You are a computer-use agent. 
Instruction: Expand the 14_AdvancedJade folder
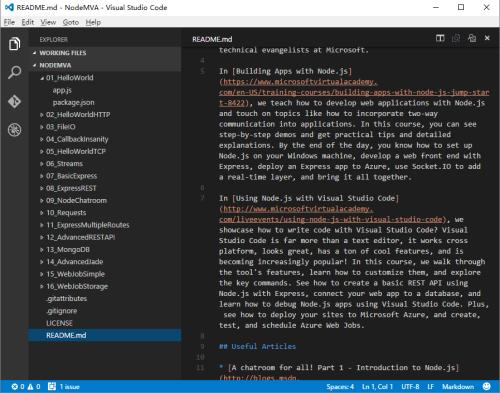click(105, 262)
